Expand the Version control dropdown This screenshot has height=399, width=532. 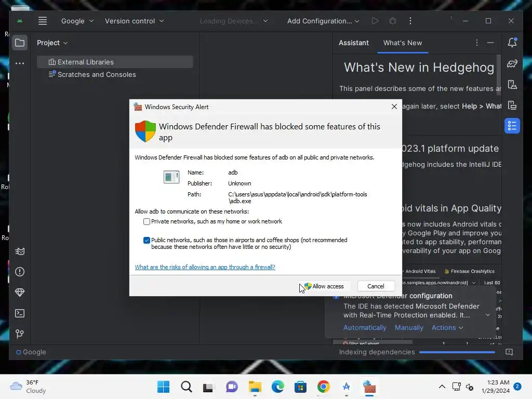coord(135,21)
